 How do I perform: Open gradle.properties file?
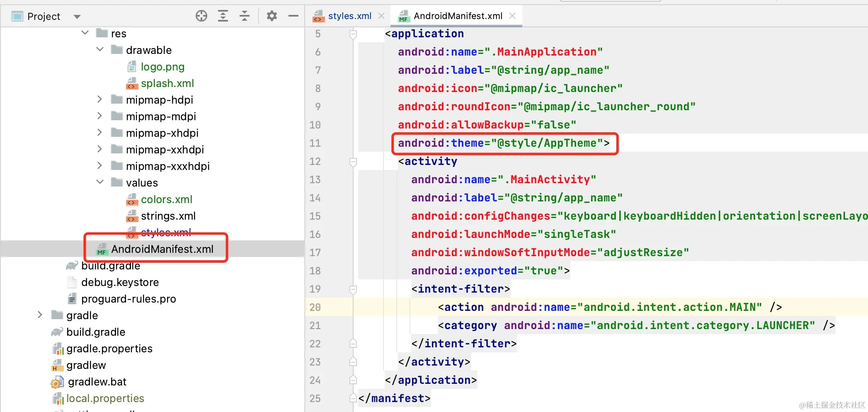[x=109, y=349]
